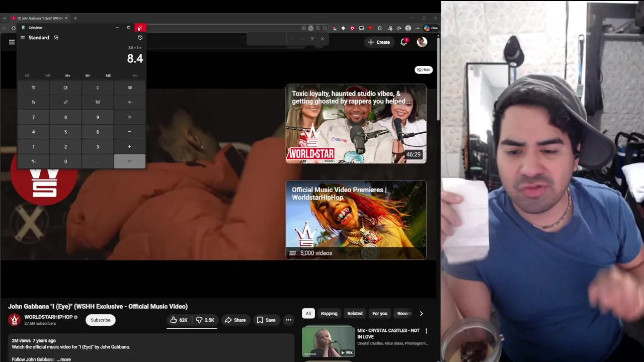Click the plus/minus sign toggle key
This screenshot has width=644, height=362.
click(34, 161)
